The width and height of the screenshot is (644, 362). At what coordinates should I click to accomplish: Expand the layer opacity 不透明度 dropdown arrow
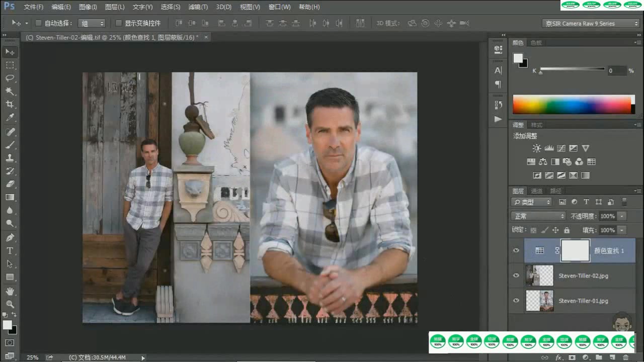pyautogui.click(x=622, y=216)
